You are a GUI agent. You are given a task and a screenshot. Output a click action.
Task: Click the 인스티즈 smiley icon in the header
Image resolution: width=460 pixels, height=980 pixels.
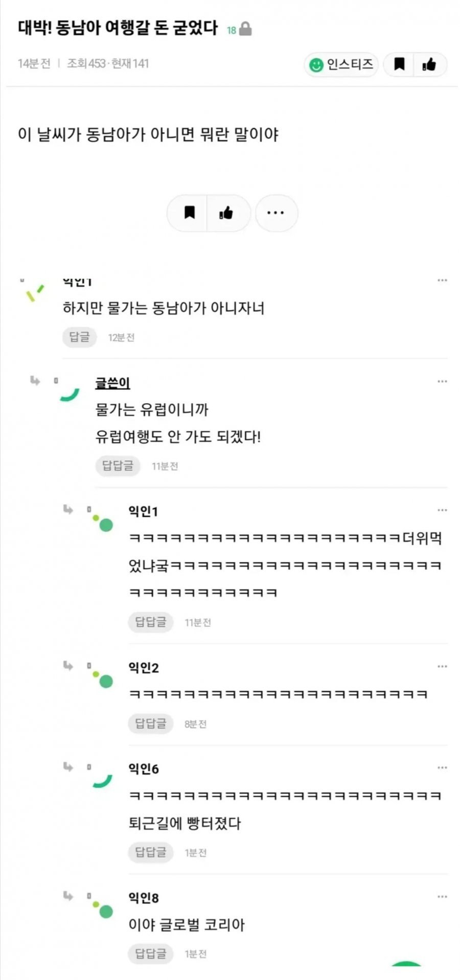pyautogui.click(x=317, y=65)
